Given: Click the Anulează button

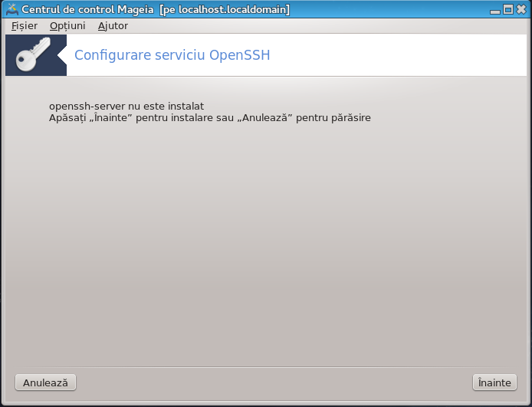Looking at the screenshot, I should tap(45, 382).
